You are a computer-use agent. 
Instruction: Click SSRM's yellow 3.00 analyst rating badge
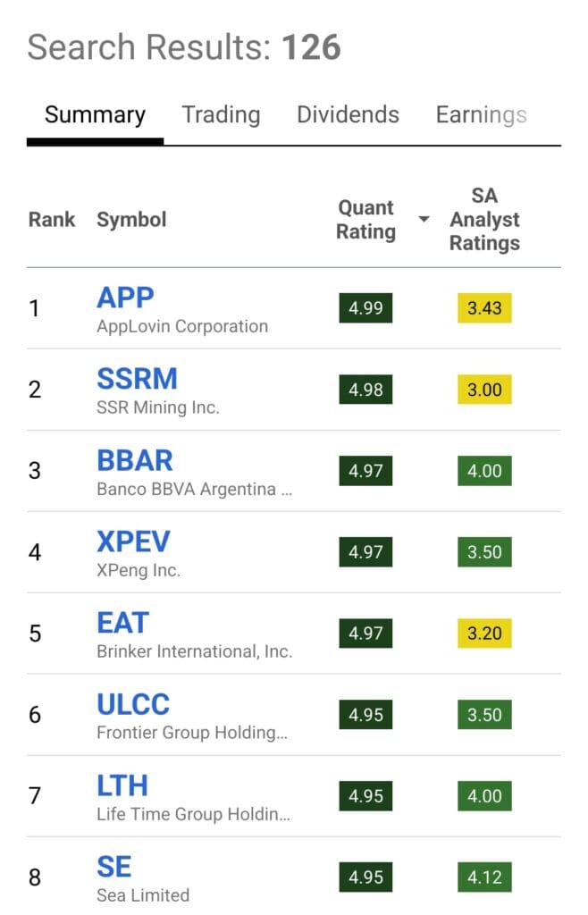[484, 390]
